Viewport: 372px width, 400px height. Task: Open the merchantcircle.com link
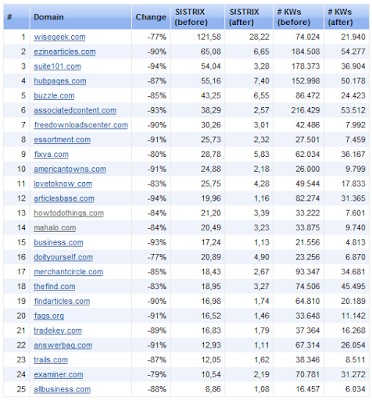(x=68, y=272)
